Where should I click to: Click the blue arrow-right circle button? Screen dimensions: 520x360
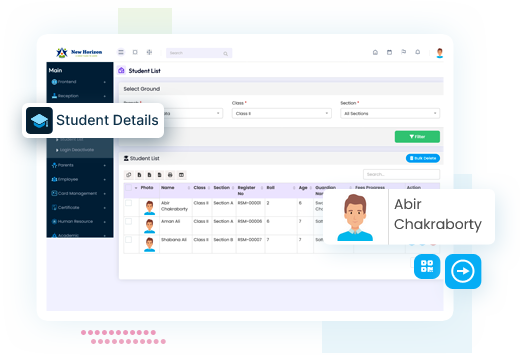[463, 271]
